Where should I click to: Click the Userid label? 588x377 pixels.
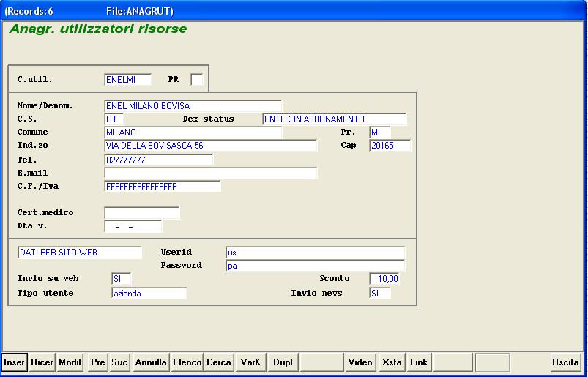[176, 253]
